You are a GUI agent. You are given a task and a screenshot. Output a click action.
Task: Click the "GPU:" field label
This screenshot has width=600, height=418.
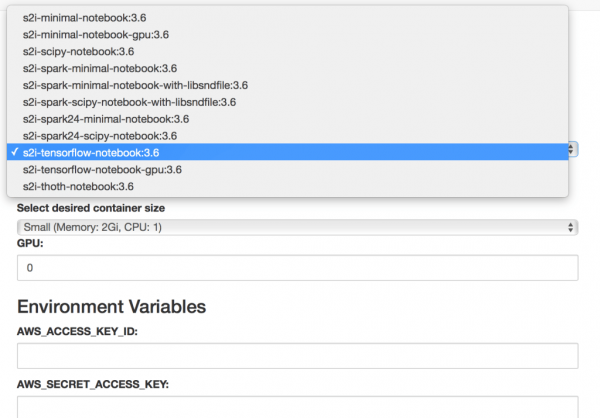pos(31,243)
